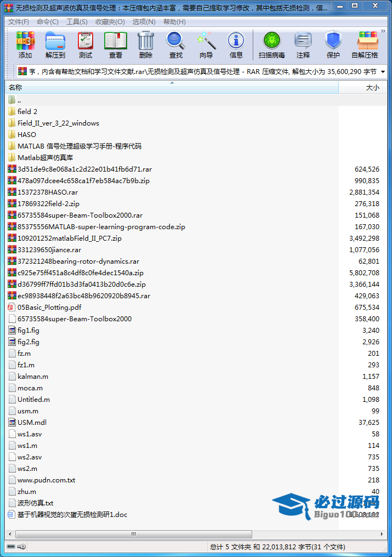
Task: Click the Protect (保护) shield icon
Action: point(333,45)
